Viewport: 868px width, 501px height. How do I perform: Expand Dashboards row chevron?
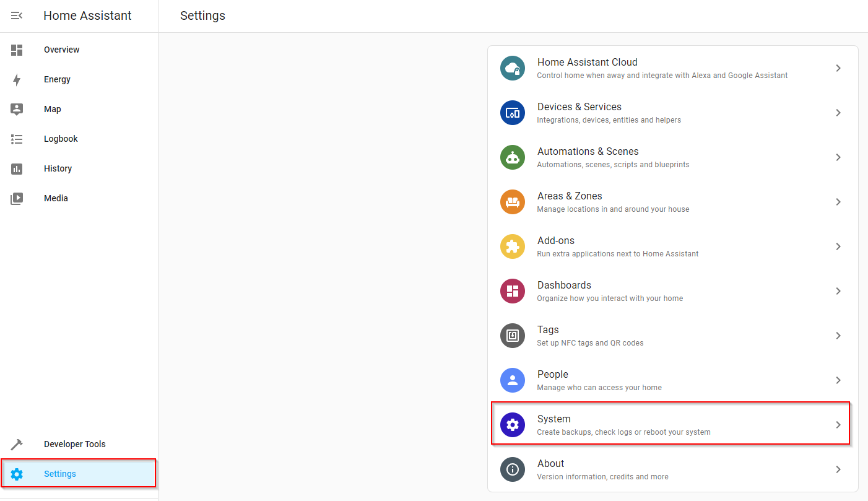838,291
